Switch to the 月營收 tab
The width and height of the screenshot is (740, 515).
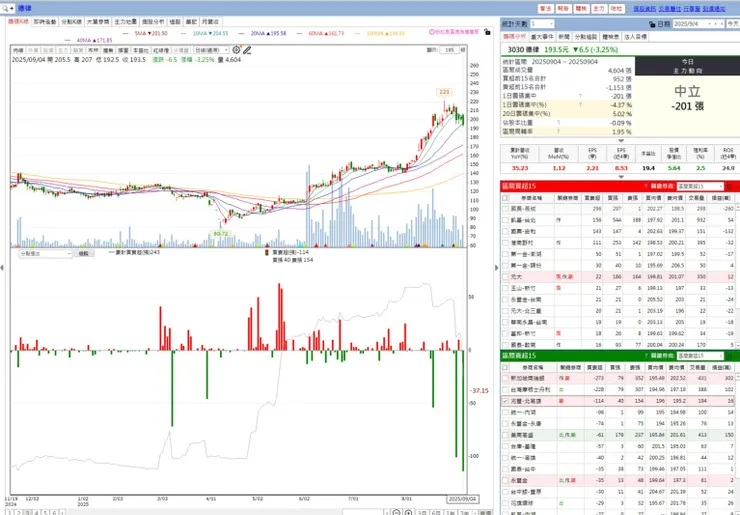click(x=210, y=22)
